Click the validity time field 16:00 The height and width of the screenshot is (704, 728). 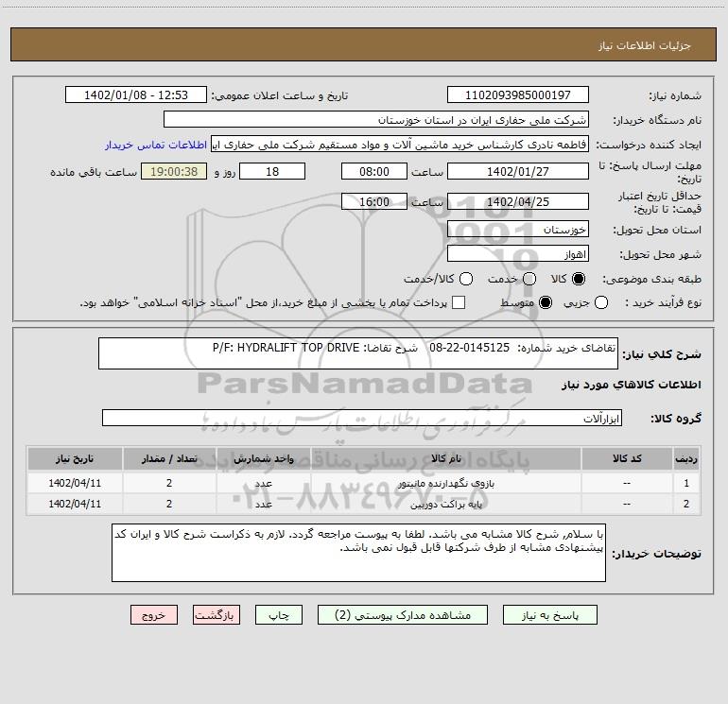pyautogui.click(x=374, y=201)
